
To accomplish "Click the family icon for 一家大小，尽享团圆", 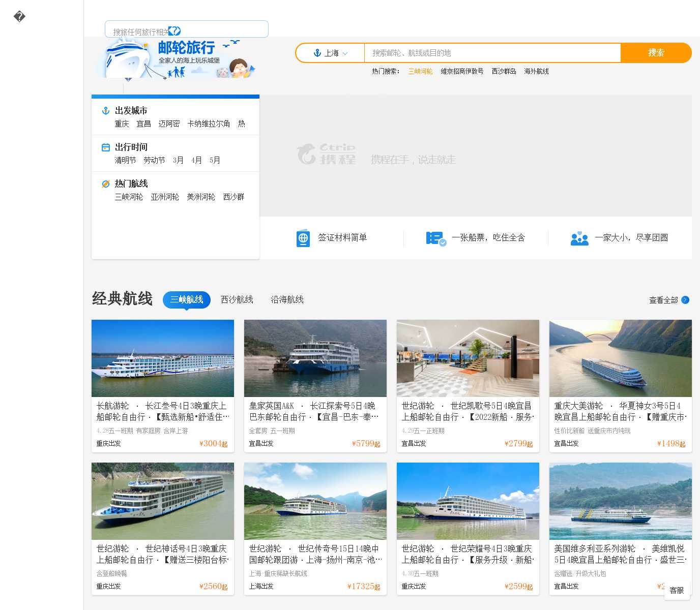I will [579, 238].
